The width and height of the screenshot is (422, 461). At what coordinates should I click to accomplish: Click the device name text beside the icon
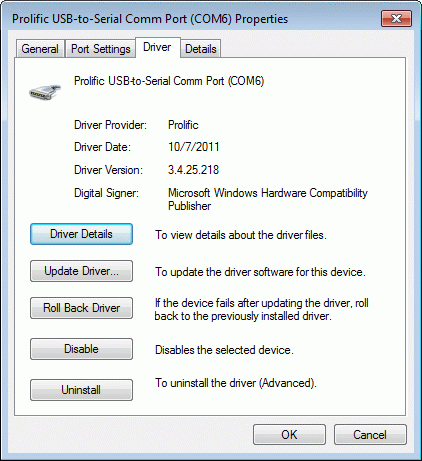(169, 81)
